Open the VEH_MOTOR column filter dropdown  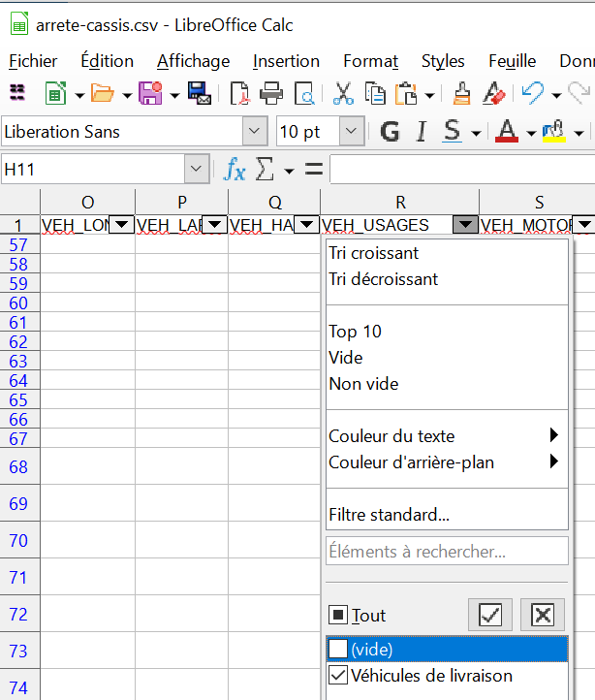pyautogui.click(x=584, y=225)
